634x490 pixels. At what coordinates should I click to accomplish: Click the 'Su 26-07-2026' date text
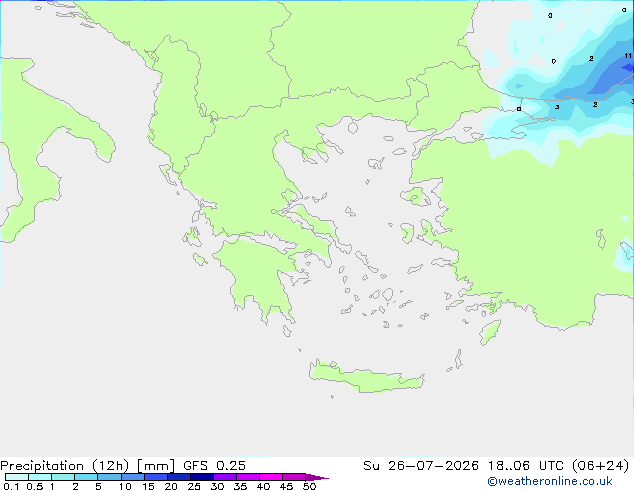point(421,466)
